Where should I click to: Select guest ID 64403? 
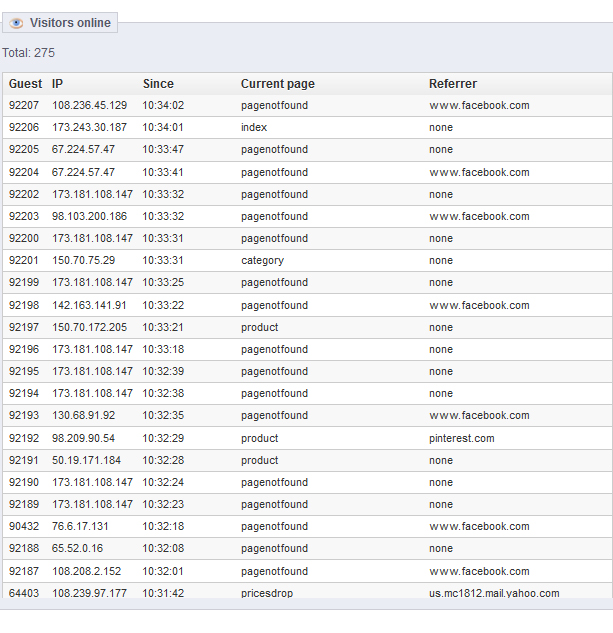point(24,593)
